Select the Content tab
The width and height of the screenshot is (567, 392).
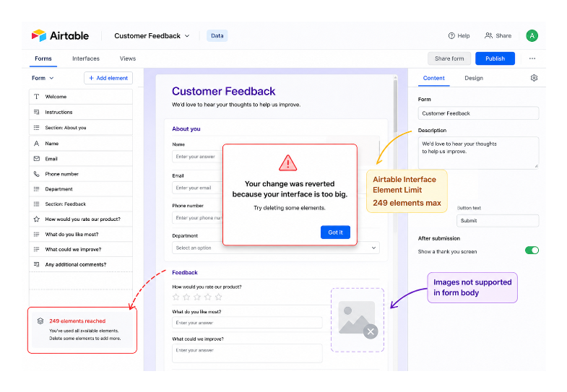[433, 78]
